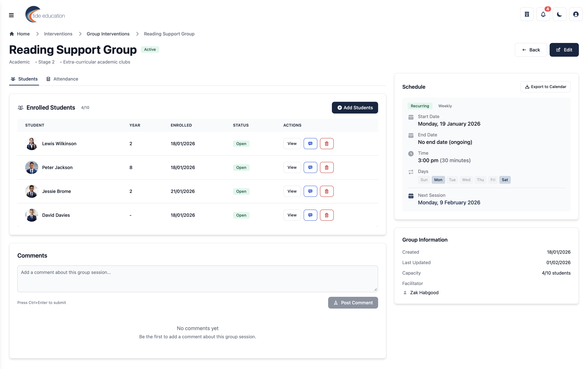This screenshot has width=588, height=369.
Task: Toggle the Mon day chip
Action: coord(438,180)
